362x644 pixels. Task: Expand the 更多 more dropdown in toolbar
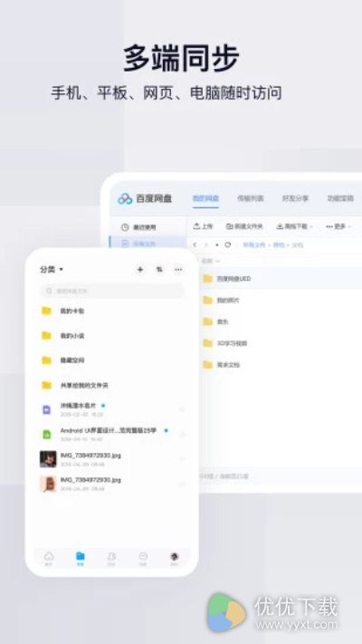(338, 226)
